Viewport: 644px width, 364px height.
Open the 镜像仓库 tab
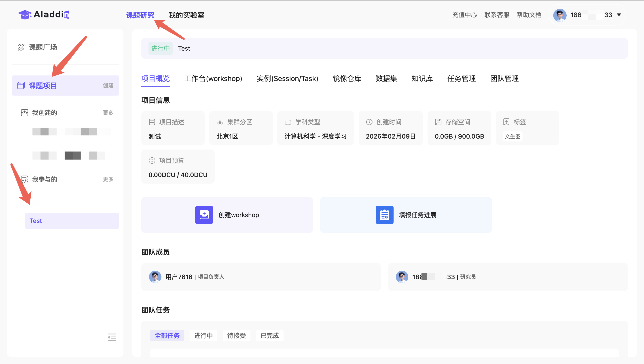coord(347,79)
